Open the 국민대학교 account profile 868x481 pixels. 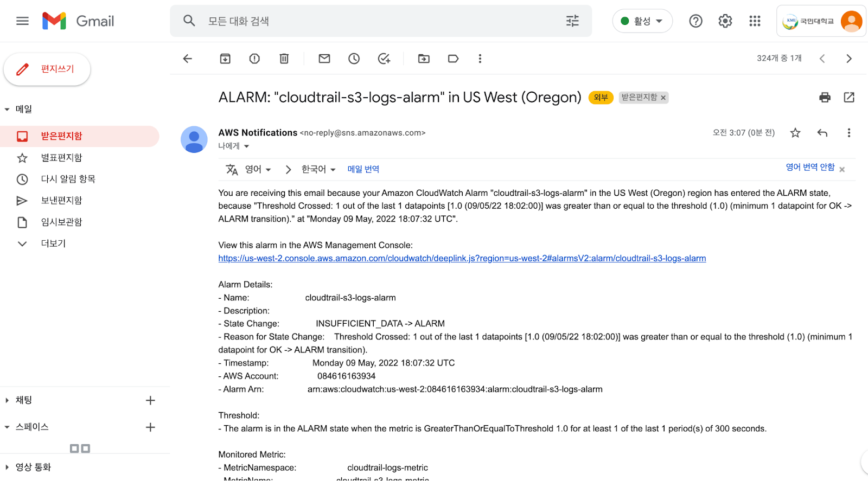[821, 21]
